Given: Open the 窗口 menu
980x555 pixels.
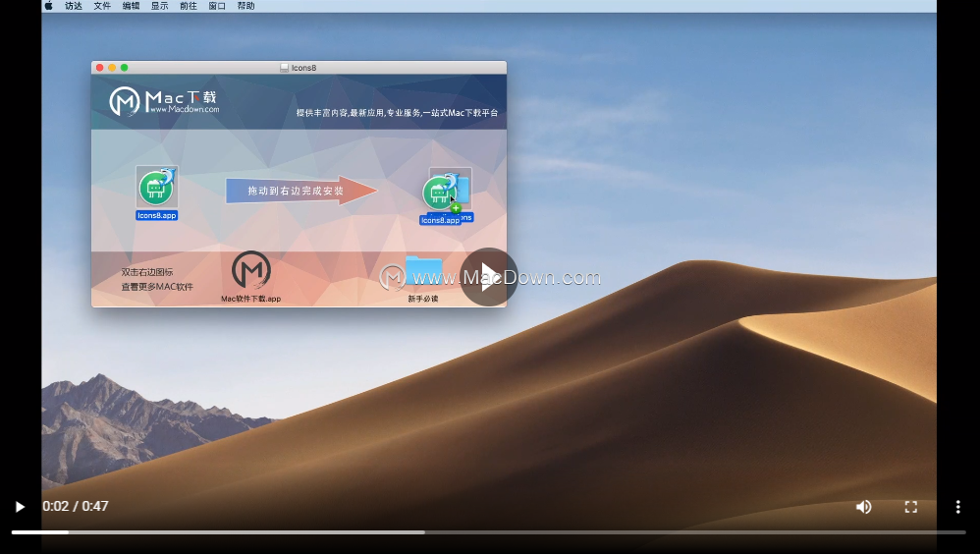Looking at the screenshot, I should pyautogui.click(x=217, y=6).
